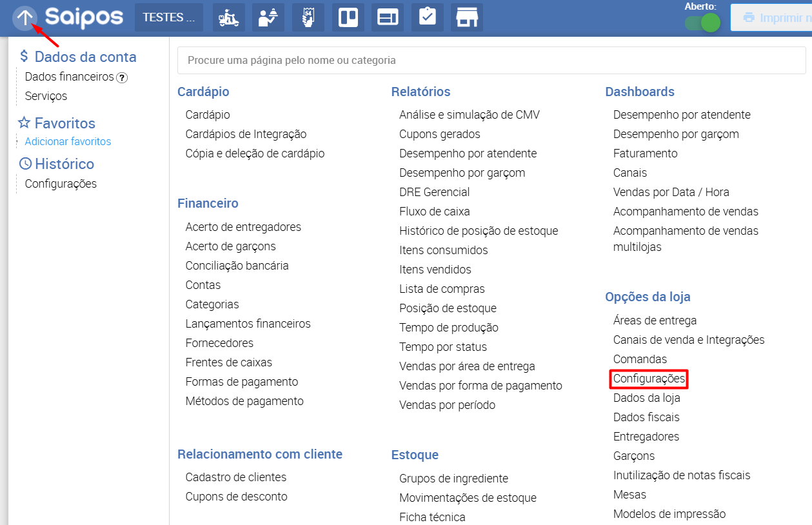Open Configurações under Opções da loja
This screenshot has height=525, width=812.
pyautogui.click(x=649, y=379)
